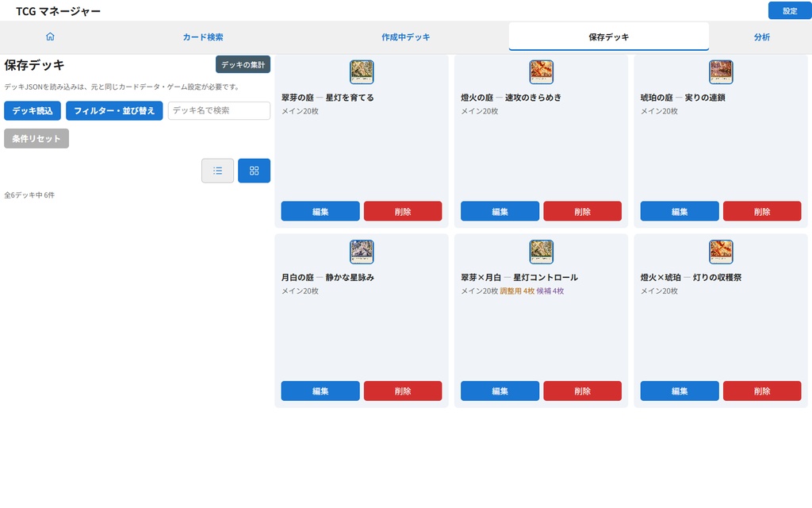This screenshot has width=812, height=508.
Task: Focus the デッキ名で検索 search field
Action: (219, 110)
